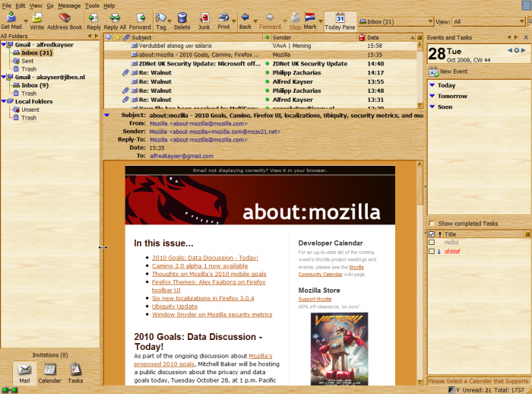The image size is (532, 394).
Task: Open the Tools menu
Action: pos(92,6)
